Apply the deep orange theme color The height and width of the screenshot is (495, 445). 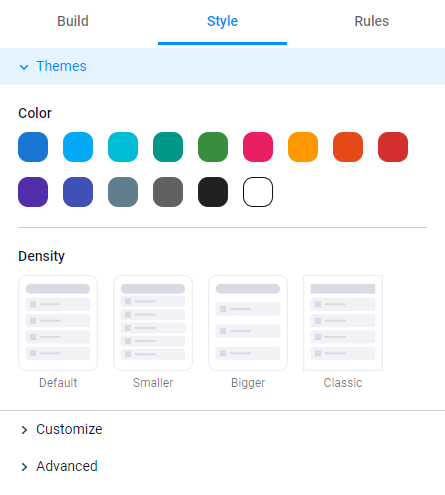click(x=348, y=147)
